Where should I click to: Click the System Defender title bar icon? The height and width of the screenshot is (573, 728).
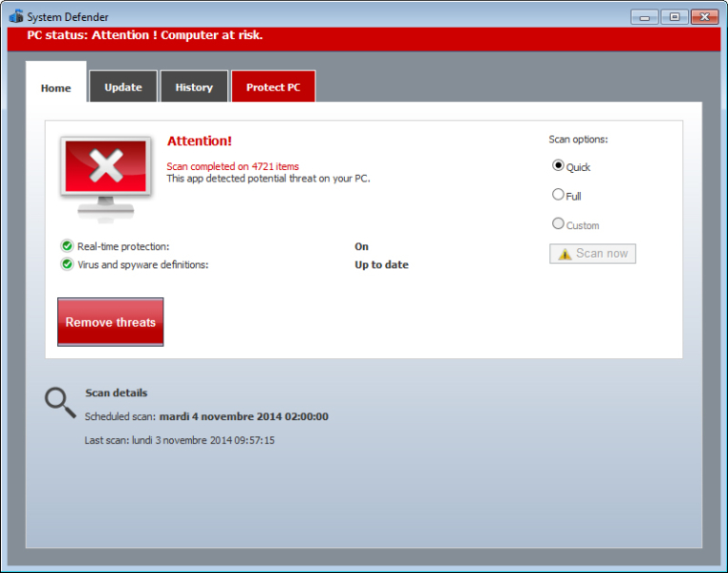coord(15,16)
